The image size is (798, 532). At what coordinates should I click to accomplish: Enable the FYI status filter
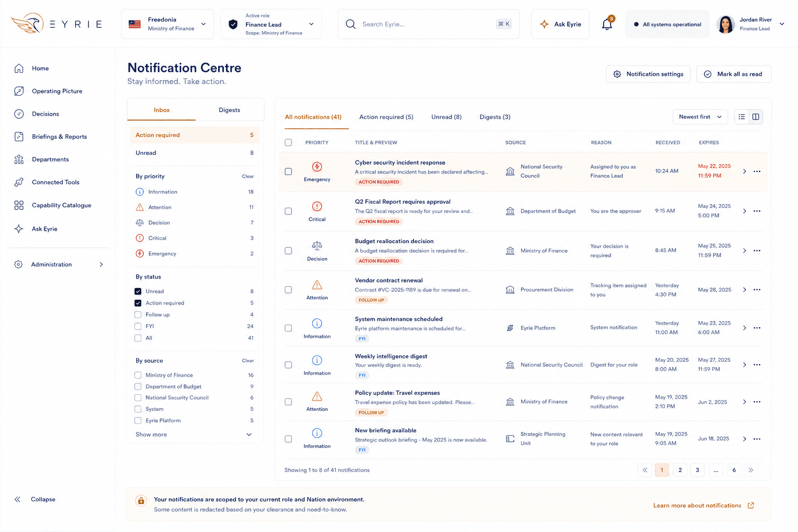pyautogui.click(x=138, y=326)
